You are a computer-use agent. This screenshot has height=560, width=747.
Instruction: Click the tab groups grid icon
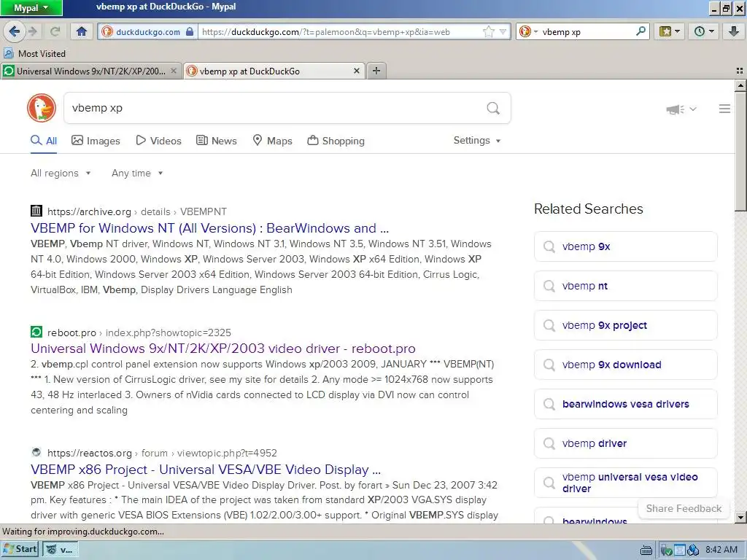740,71
